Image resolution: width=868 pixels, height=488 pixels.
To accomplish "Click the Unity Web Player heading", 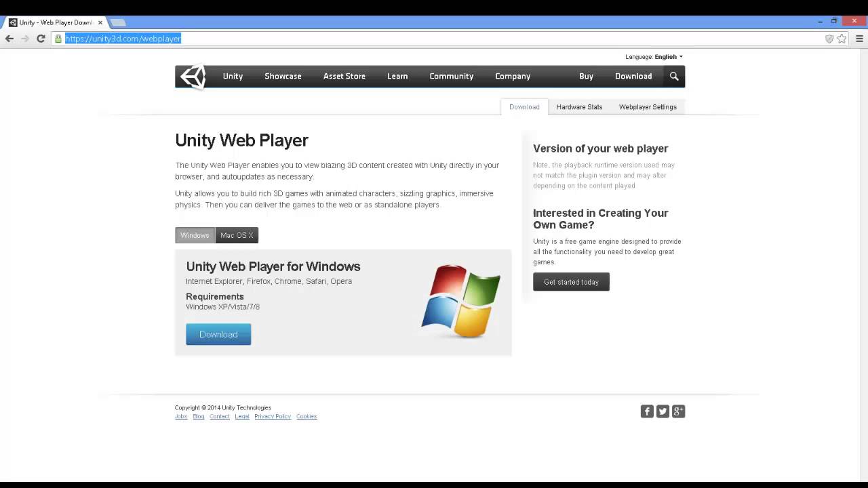I will tap(241, 140).
